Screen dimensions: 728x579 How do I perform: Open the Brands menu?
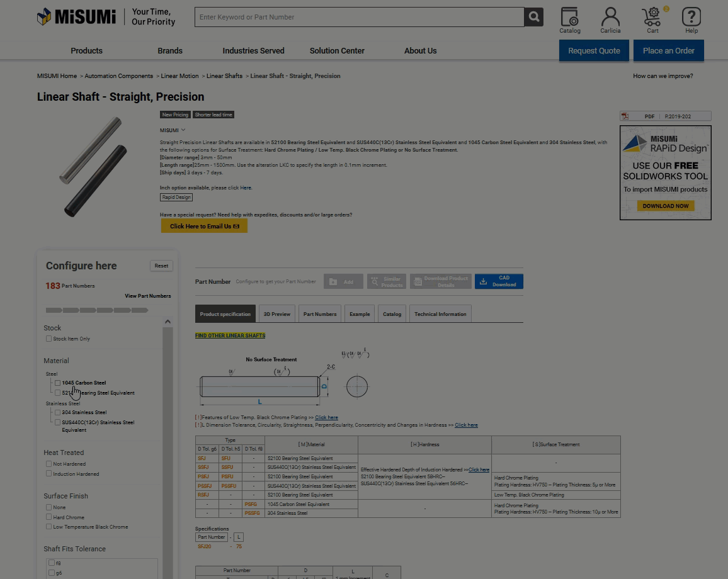(x=170, y=50)
